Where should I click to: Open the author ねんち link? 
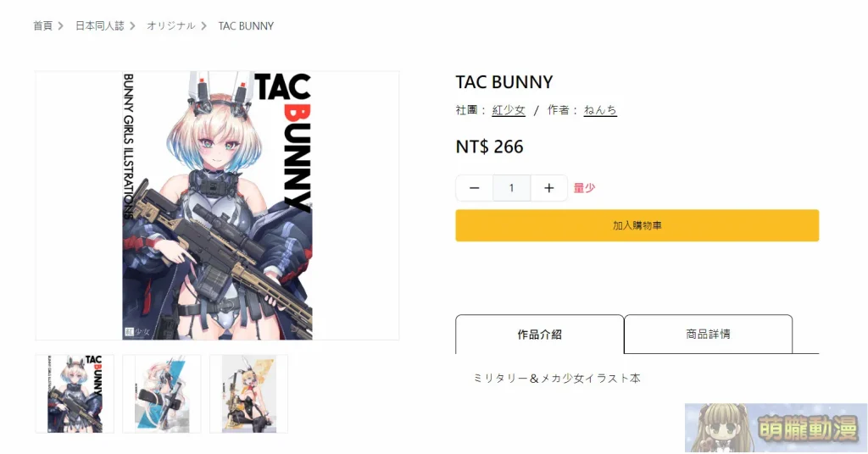pos(600,110)
